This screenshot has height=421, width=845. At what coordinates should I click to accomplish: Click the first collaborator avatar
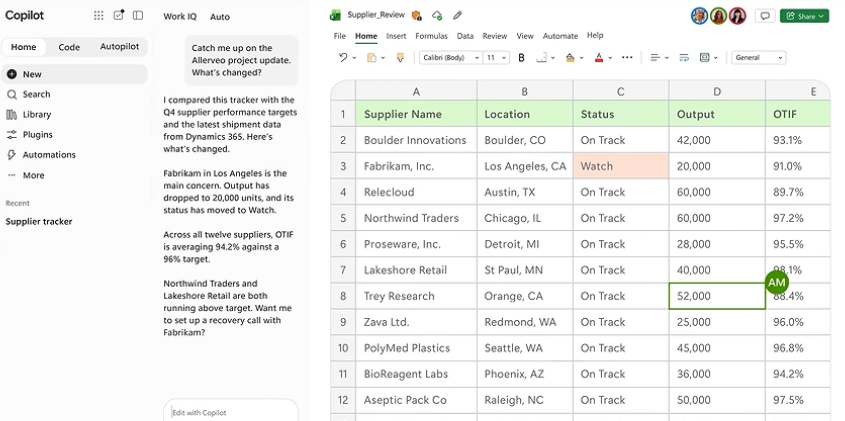[699, 16]
